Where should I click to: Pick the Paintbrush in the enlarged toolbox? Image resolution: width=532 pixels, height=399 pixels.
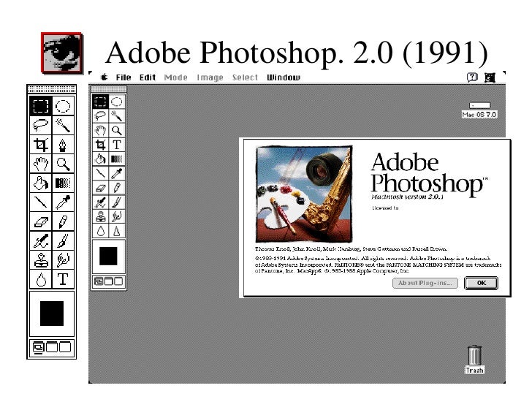pyautogui.click(x=63, y=241)
